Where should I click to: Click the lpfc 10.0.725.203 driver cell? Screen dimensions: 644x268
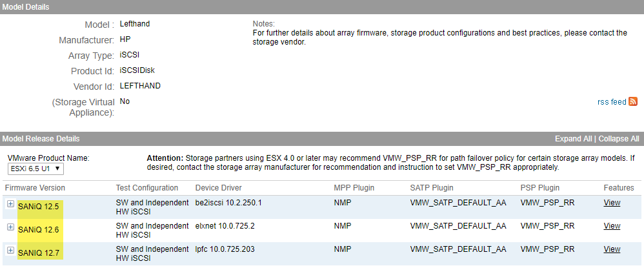coord(230,250)
